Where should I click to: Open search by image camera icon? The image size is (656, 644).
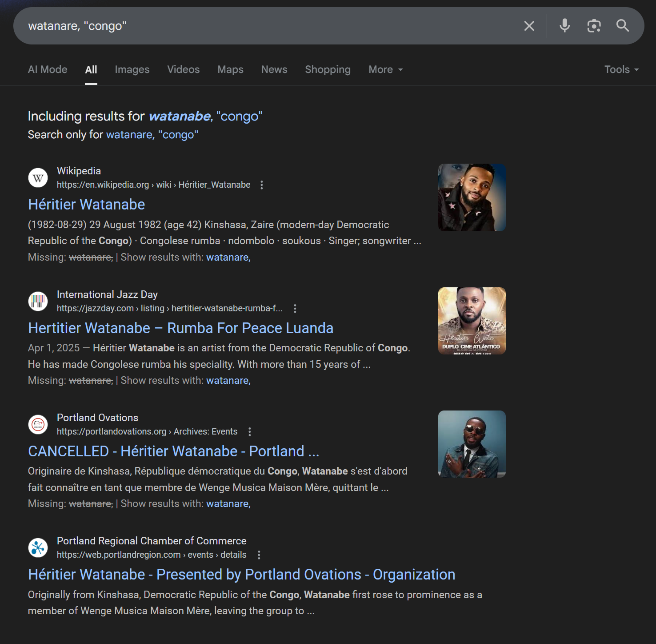pyautogui.click(x=594, y=26)
